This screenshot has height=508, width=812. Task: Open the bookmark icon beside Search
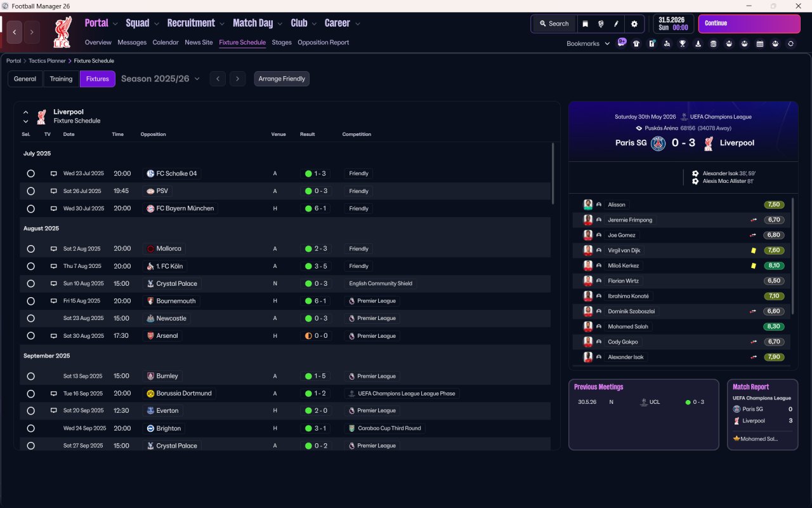click(585, 23)
